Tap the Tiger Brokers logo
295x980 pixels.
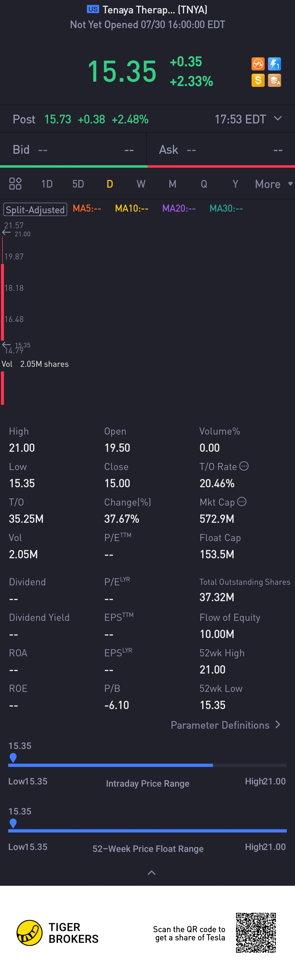coord(29,933)
